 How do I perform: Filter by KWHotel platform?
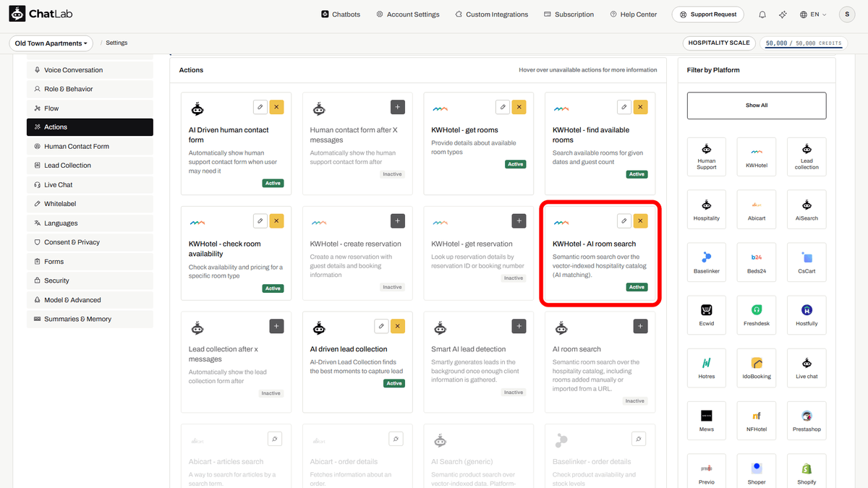coord(757,157)
